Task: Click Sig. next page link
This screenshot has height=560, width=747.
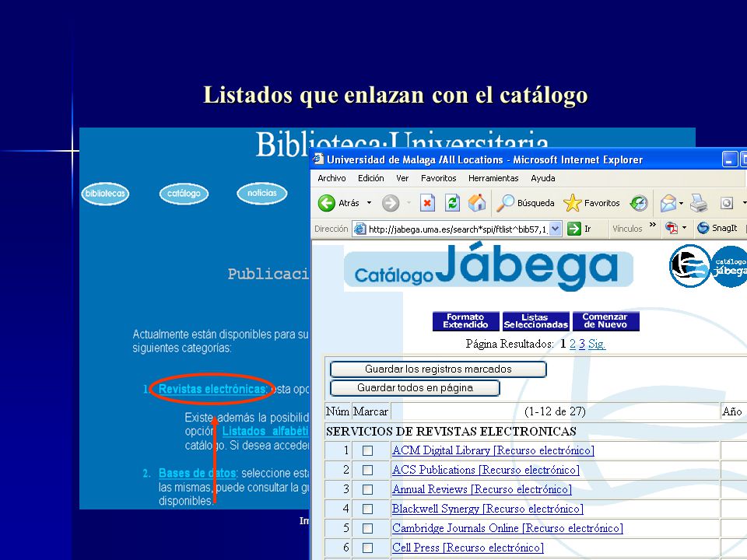Action: point(597,344)
